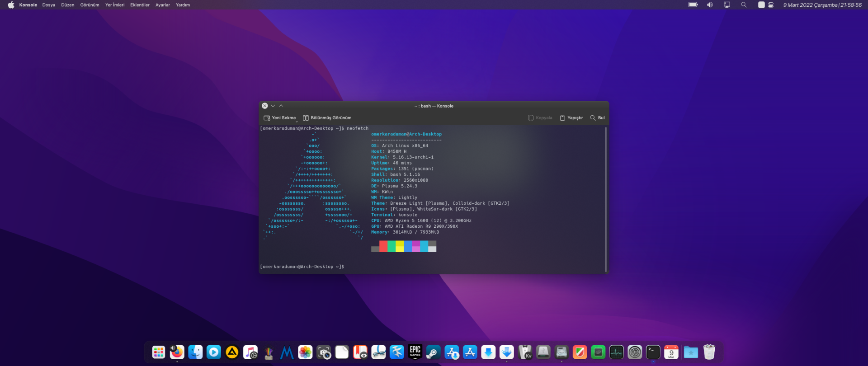This screenshot has width=868, height=366.
Task: Open the Launchpad app grid in the dock
Action: tap(159, 352)
